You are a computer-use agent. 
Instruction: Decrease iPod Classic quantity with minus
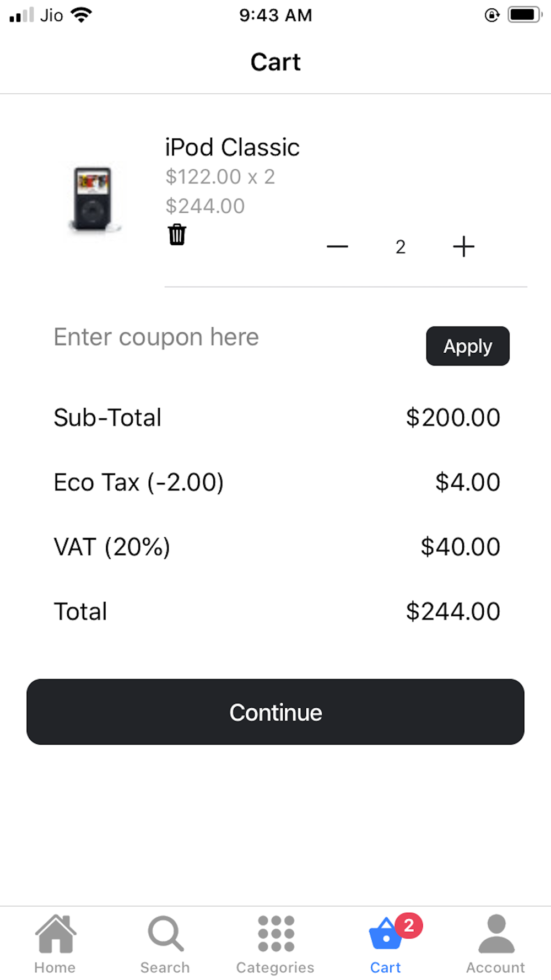point(337,246)
